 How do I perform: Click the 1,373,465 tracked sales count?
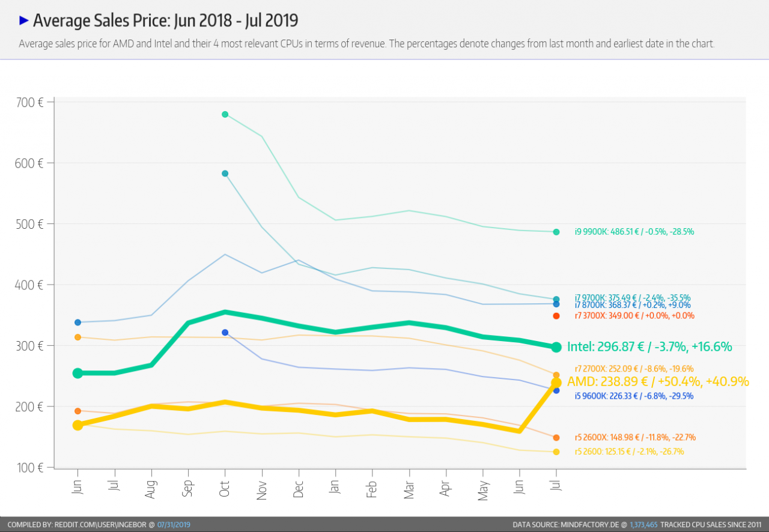pyautogui.click(x=643, y=525)
